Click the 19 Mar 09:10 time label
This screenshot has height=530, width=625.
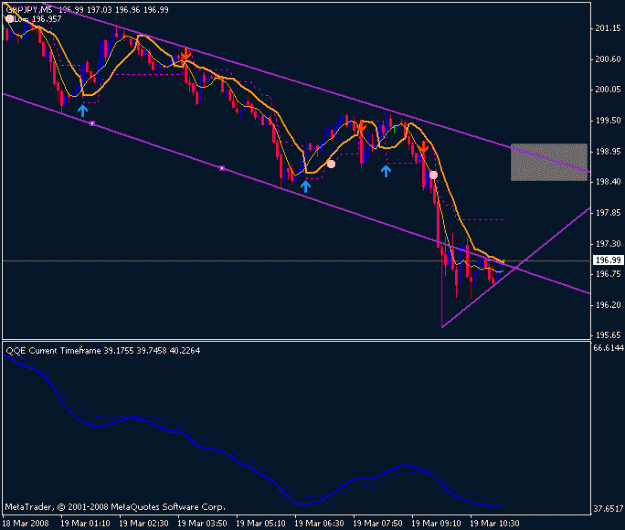[436, 523]
